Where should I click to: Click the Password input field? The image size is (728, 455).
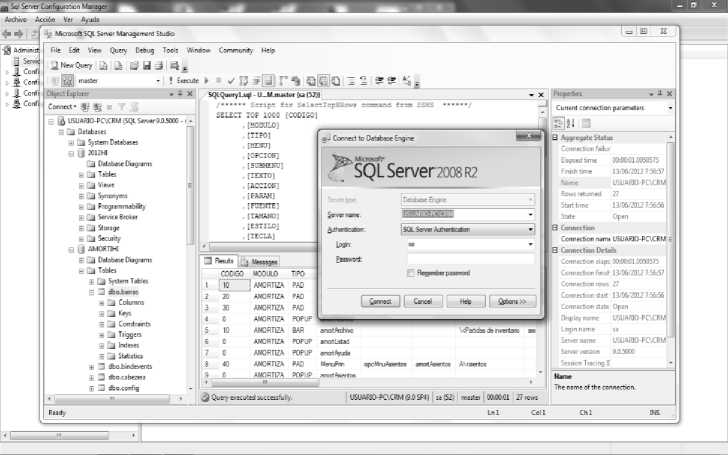click(467, 258)
